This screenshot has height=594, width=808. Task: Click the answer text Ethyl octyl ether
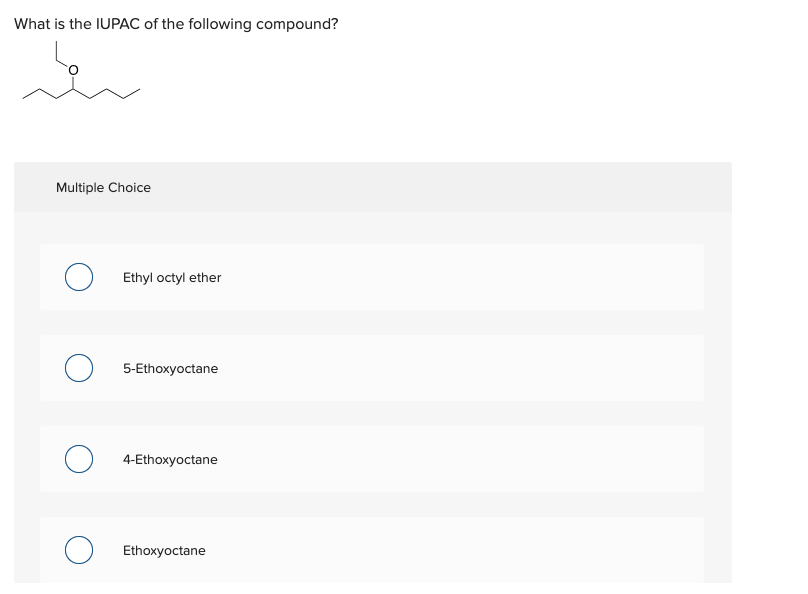pyautogui.click(x=170, y=277)
